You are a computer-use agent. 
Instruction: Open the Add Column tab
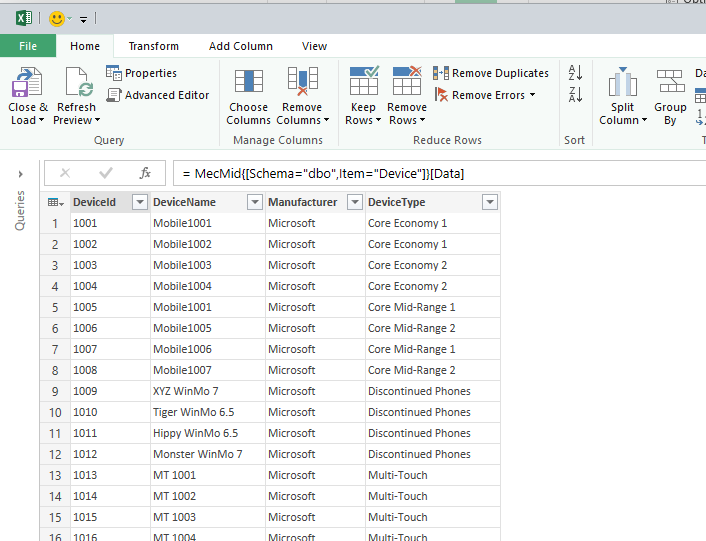point(240,46)
